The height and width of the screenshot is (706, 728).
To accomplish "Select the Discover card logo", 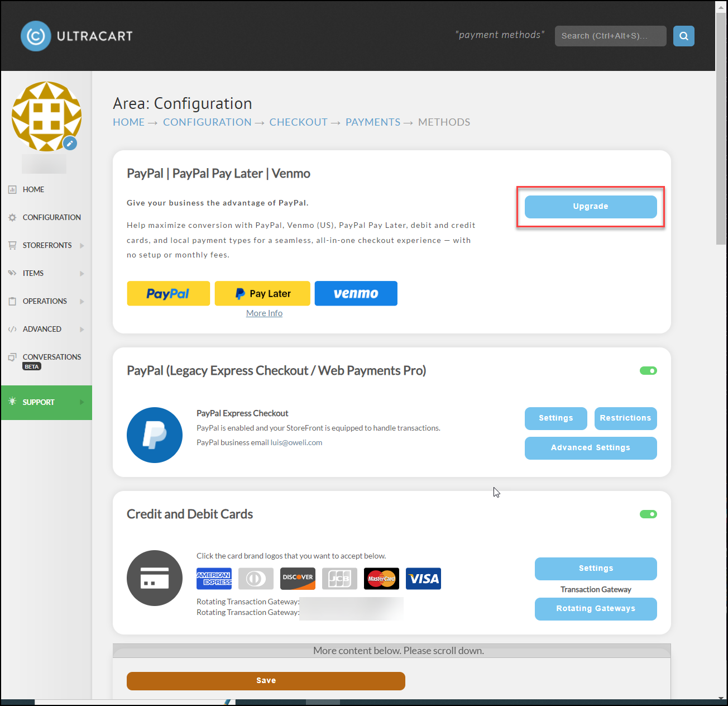I will [298, 579].
